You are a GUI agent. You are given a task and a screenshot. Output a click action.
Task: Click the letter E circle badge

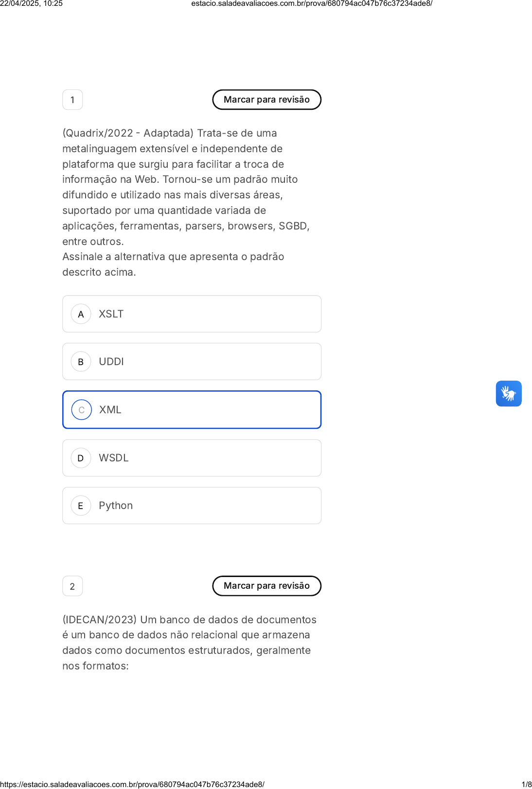(81, 506)
